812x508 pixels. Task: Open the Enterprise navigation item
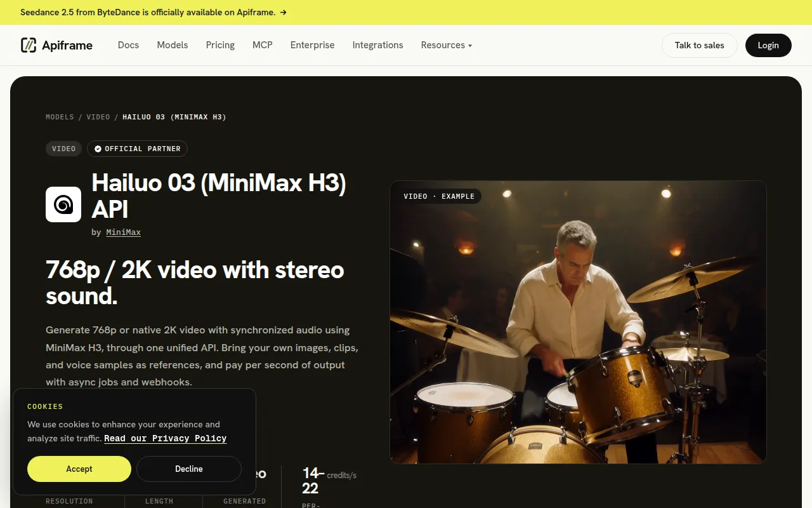[x=312, y=45]
